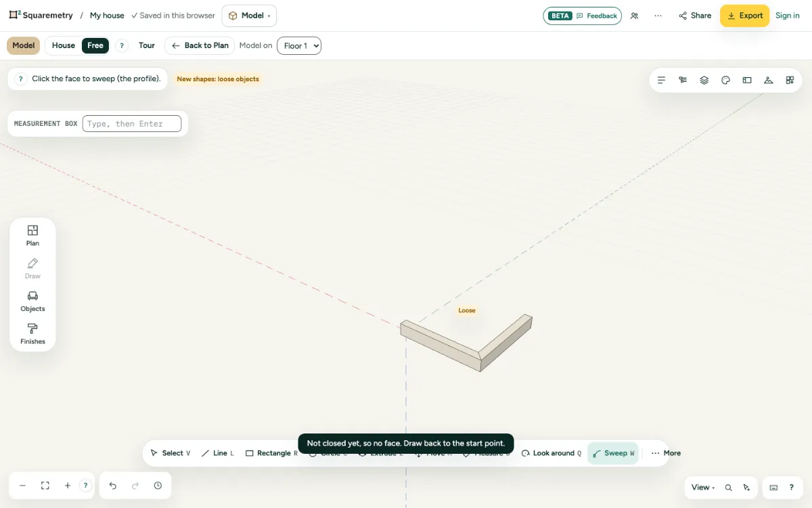Click the hierarchy tree panel icon

(683, 80)
